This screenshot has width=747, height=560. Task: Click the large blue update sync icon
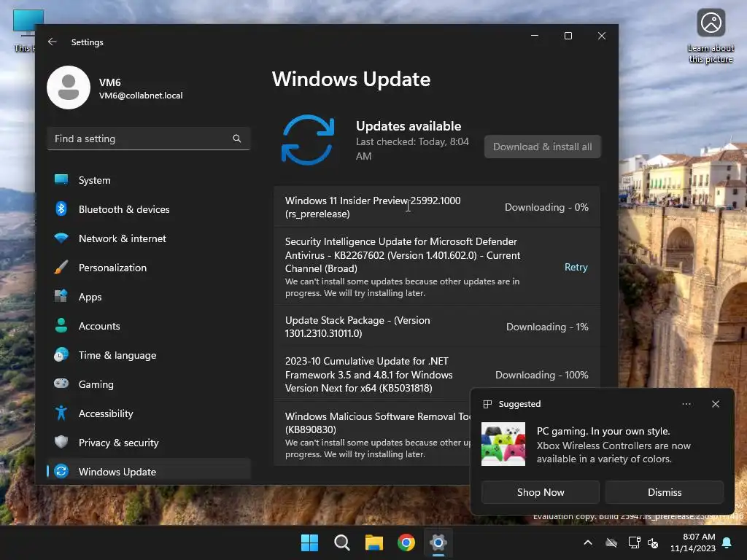308,140
